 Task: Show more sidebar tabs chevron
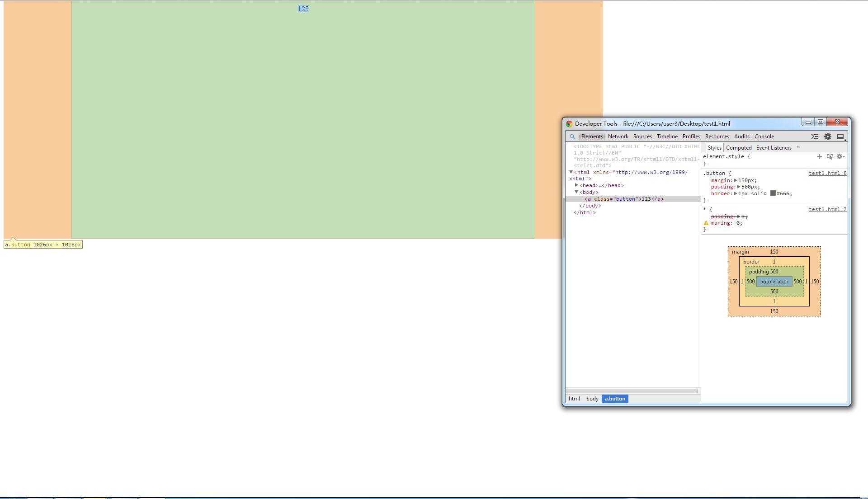click(798, 147)
